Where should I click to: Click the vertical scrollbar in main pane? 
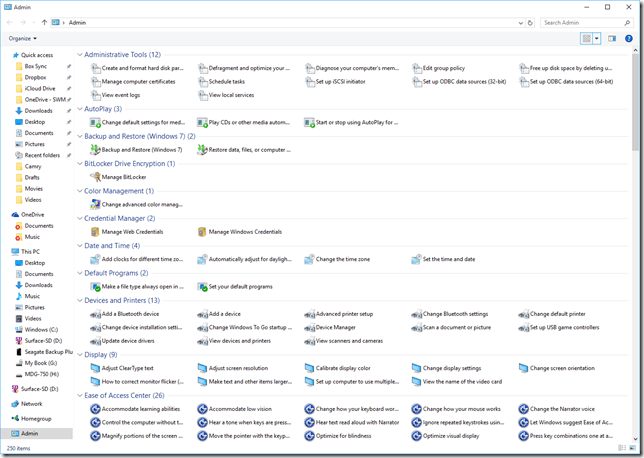pyautogui.click(x=636, y=100)
